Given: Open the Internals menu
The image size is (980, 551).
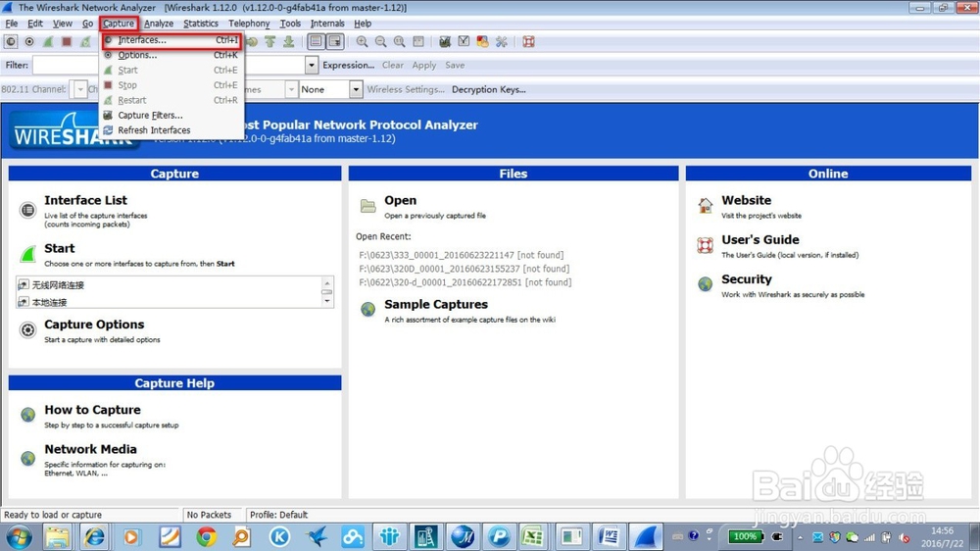Looking at the screenshot, I should (x=327, y=24).
